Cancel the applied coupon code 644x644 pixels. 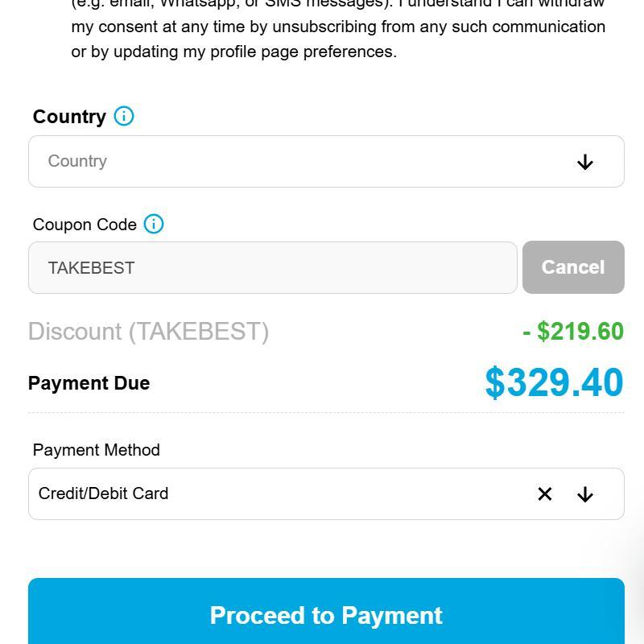point(572,267)
